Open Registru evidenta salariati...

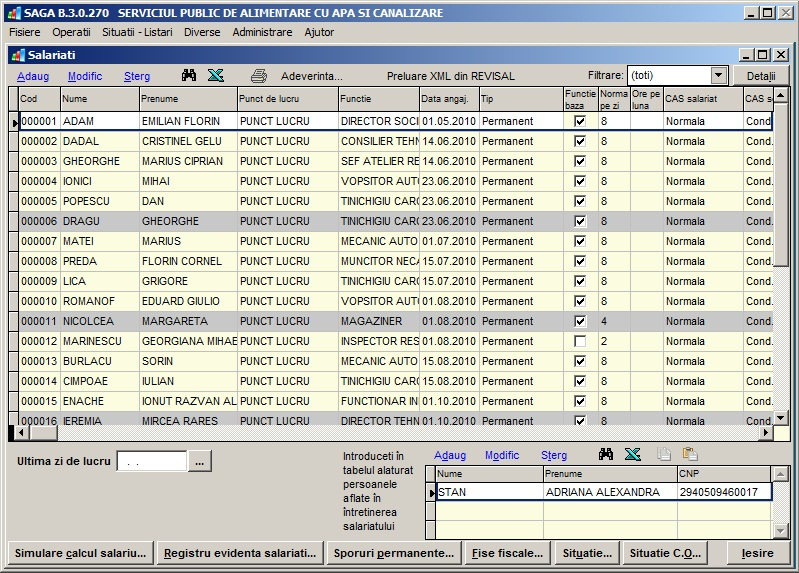pos(240,553)
